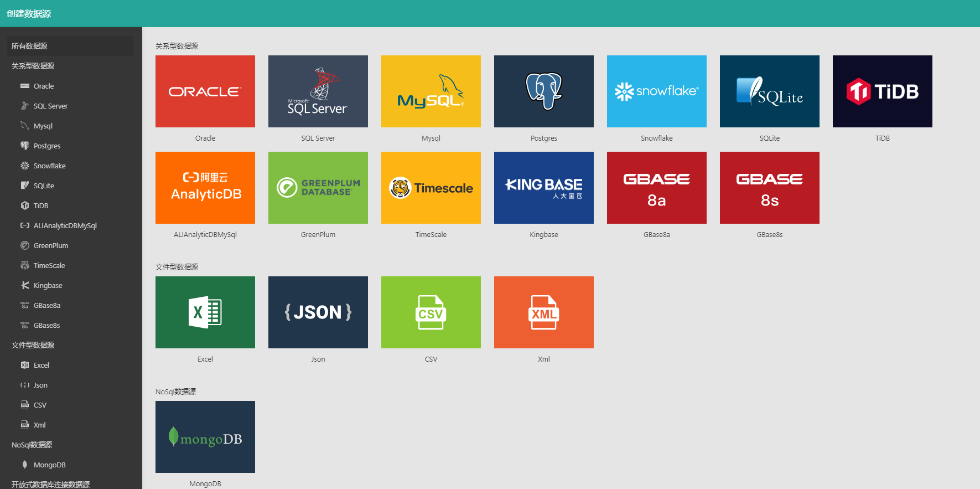The height and width of the screenshot is (489, 980).
Task: Select the GBase 8s tile
Action: (770, 188)
